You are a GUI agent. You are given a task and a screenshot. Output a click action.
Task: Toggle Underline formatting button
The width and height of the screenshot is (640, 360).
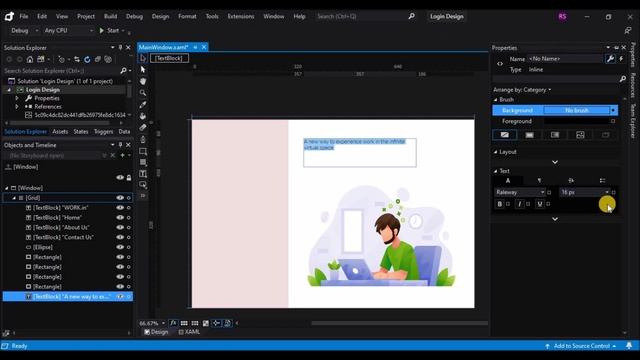pyautogui.click(x=540, y=204)
